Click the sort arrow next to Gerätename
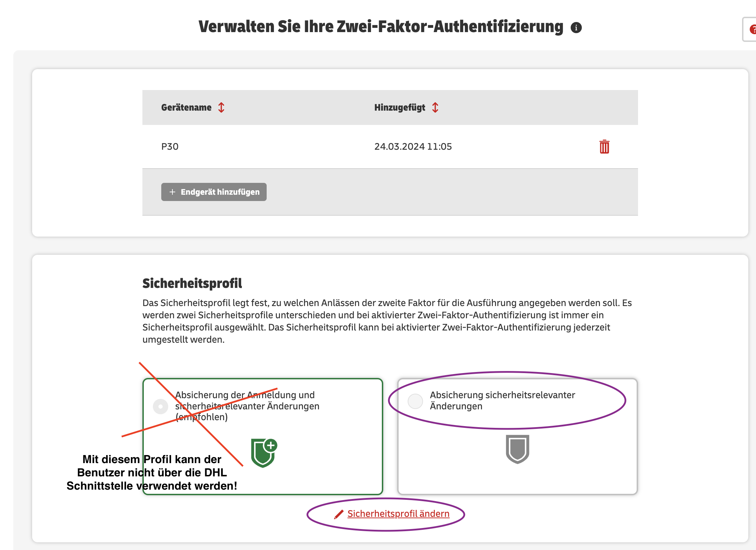The height and width of the screenshot is (550, 756). tap(222, 107)
